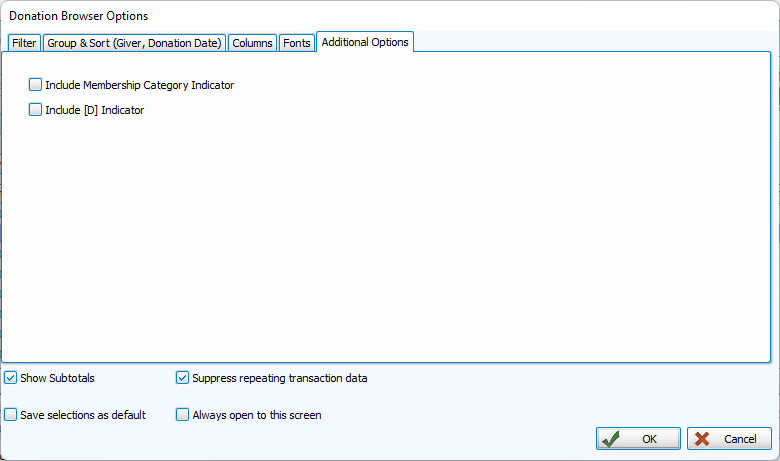Click the 'Always open to this screen' label text
Image resolution: width=780 pixels, height=461 pixels.
(x=256, y=414)
